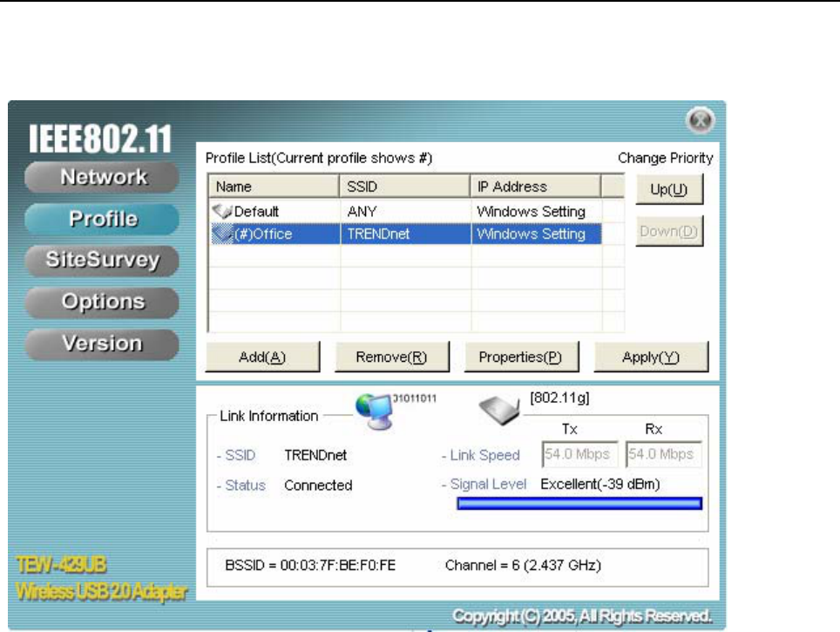Click Default row's Windows Setting cell

point(531,212)
